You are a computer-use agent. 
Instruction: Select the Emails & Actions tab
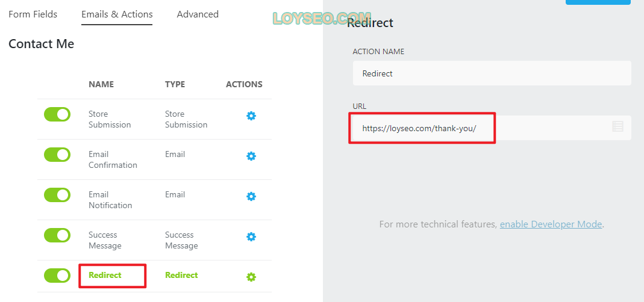[x=117, y=14]
